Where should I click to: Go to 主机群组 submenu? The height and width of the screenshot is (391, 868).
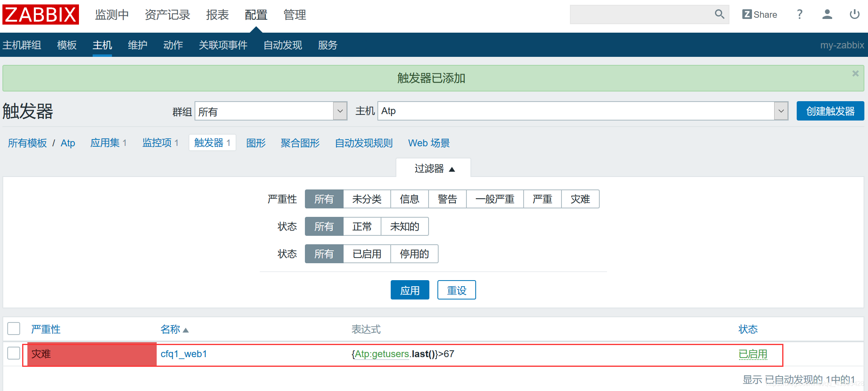(22, 45)
